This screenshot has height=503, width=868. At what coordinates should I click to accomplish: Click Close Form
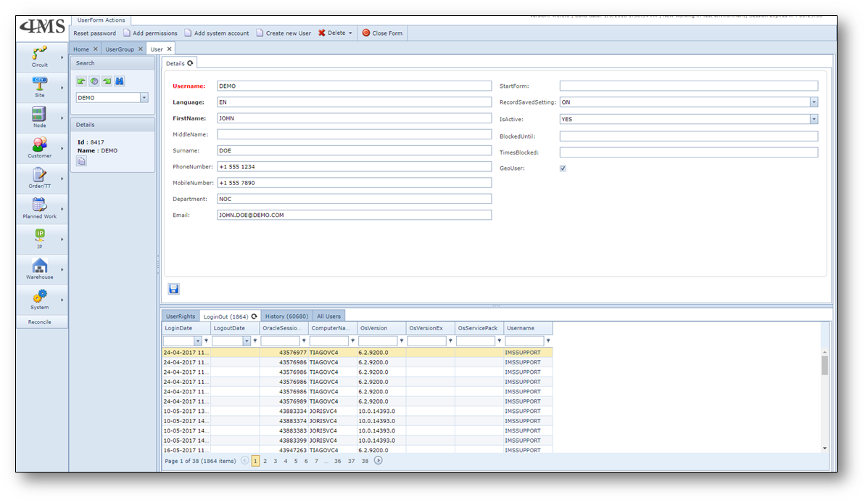(x=383, y=33)
